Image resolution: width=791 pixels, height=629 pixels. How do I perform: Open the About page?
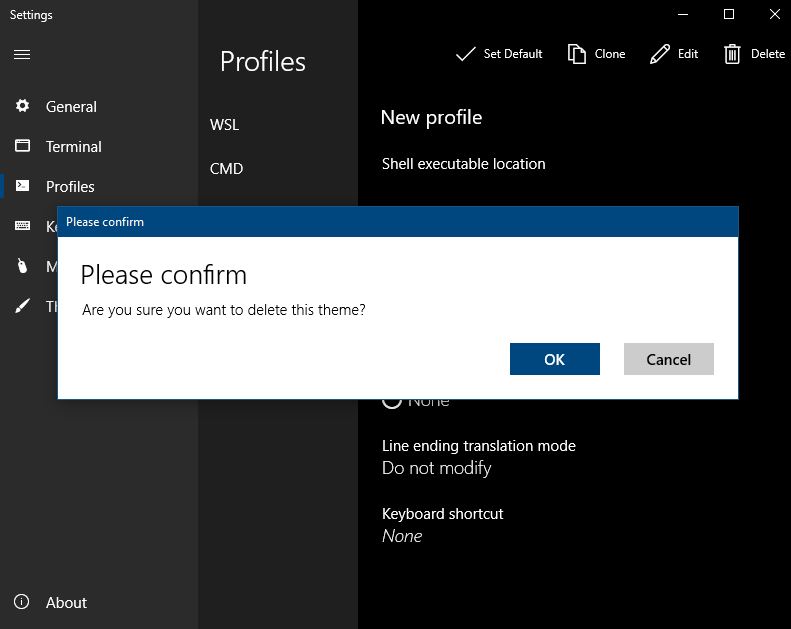pyautogui.click(x=66, y=602)
